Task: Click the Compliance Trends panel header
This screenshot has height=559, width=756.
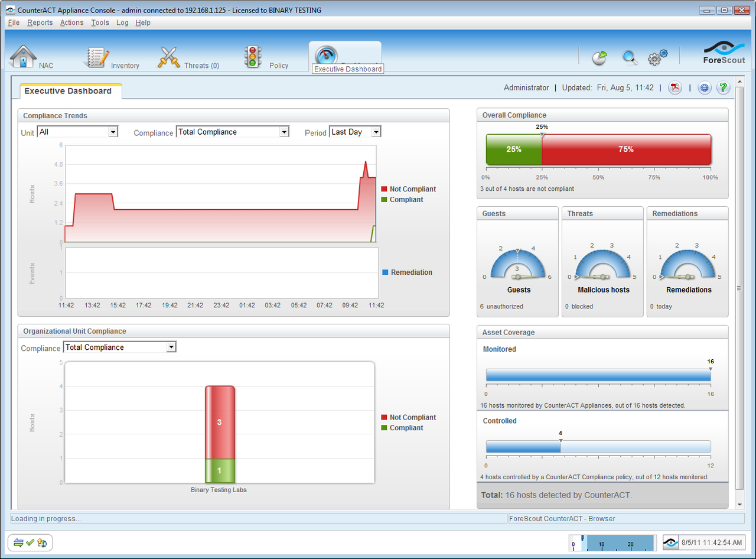Action: point(233,115)
